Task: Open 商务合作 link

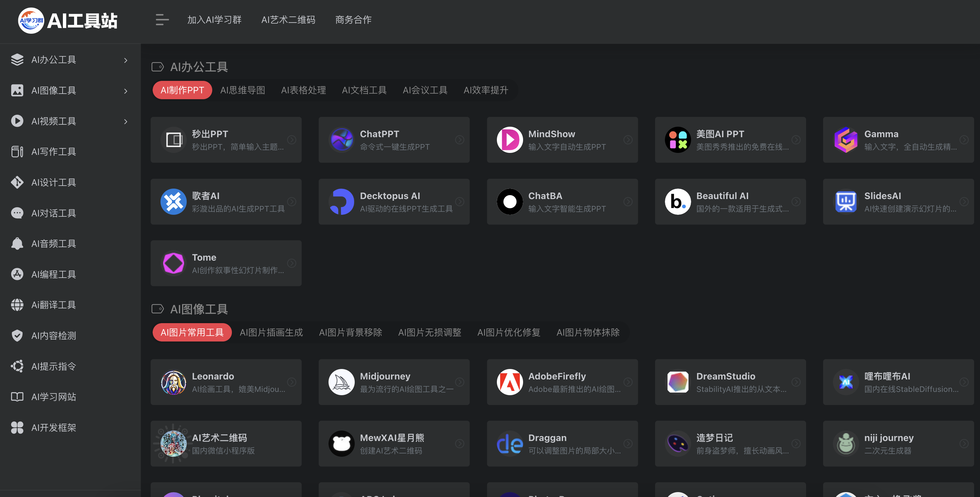Action: (x=353, y=20)
